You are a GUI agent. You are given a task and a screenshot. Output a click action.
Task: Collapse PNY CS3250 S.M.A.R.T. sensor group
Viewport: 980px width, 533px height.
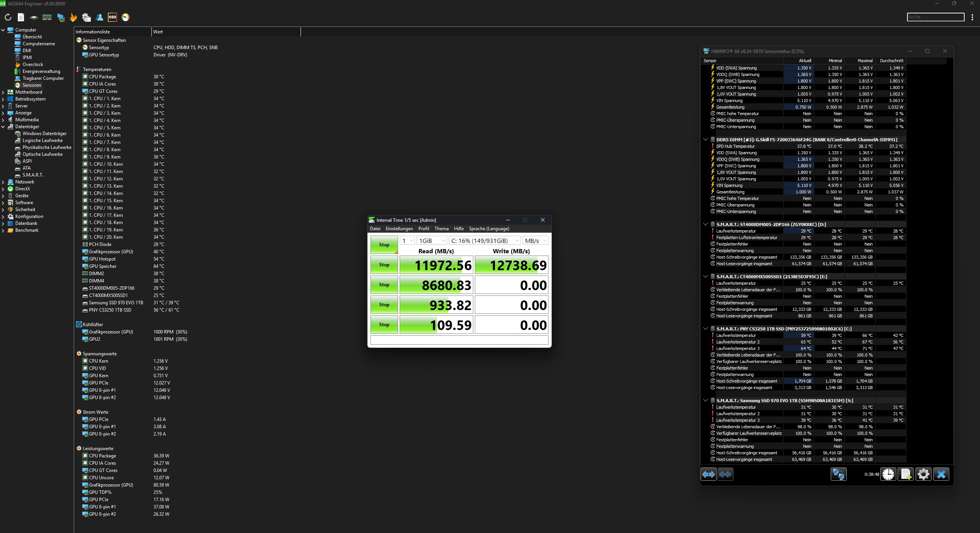pos(705,329)
